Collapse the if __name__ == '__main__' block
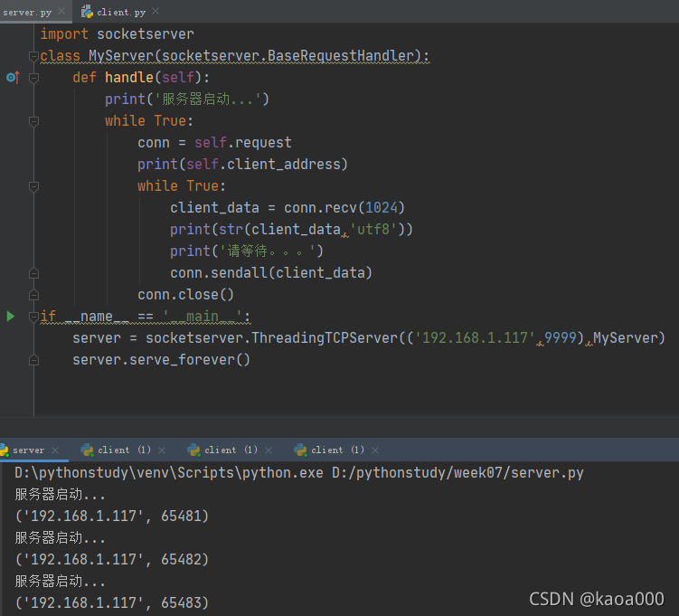679x616 pixels. point(33,317)
